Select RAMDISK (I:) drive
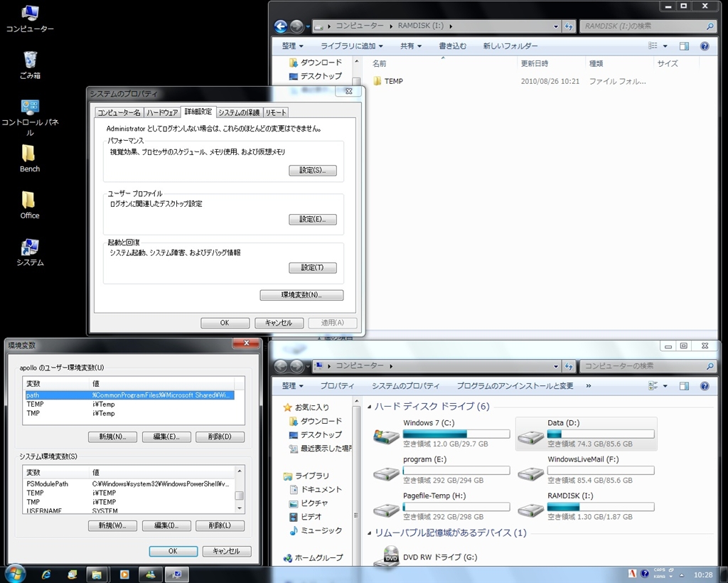 pos(586,506)
